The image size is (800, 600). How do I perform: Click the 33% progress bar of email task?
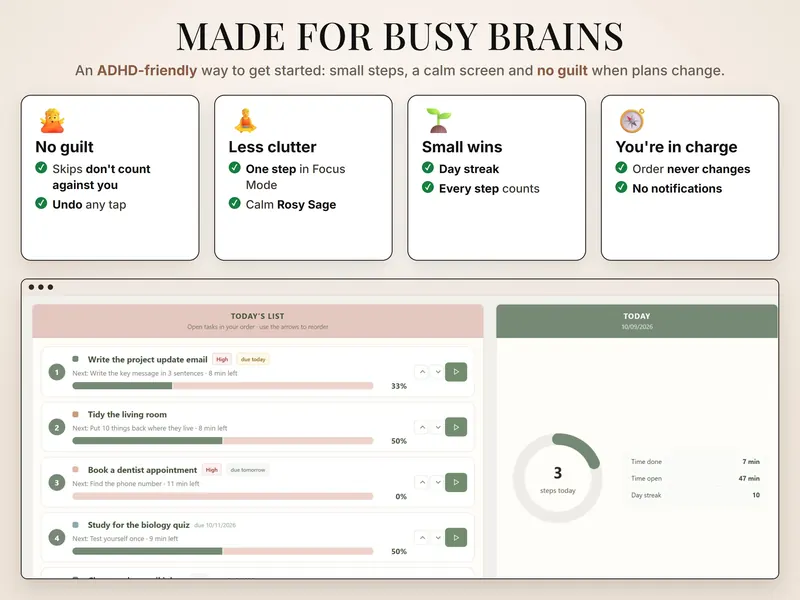tap(223, 386)
